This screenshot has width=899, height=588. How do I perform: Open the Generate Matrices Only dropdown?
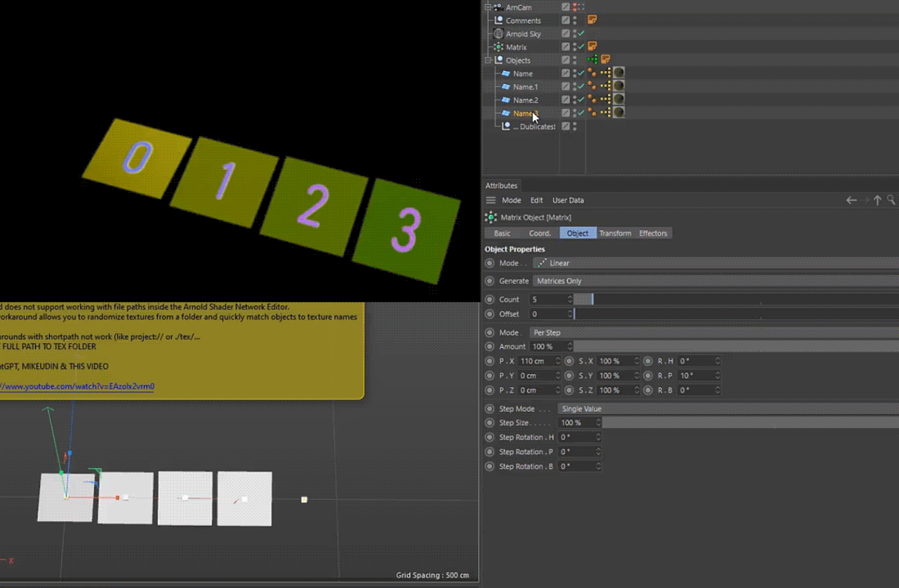pos(716,281)
